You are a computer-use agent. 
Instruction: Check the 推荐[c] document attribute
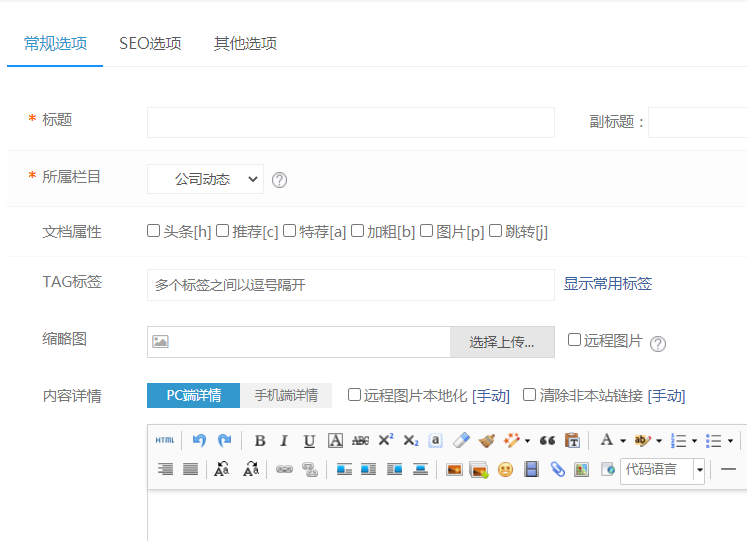[x=223, y=231]
